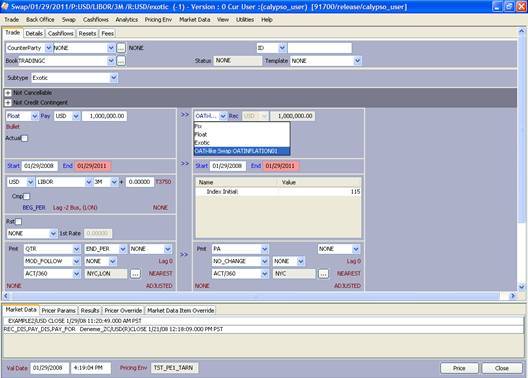Click the spread 0.00000 field
Screen dimensions: 528x378
click(139, 182)
